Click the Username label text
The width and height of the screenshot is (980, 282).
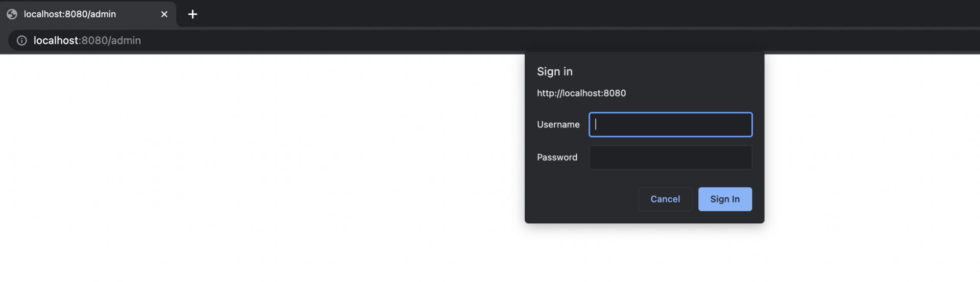pyautogui.click(x=558, y=124)
